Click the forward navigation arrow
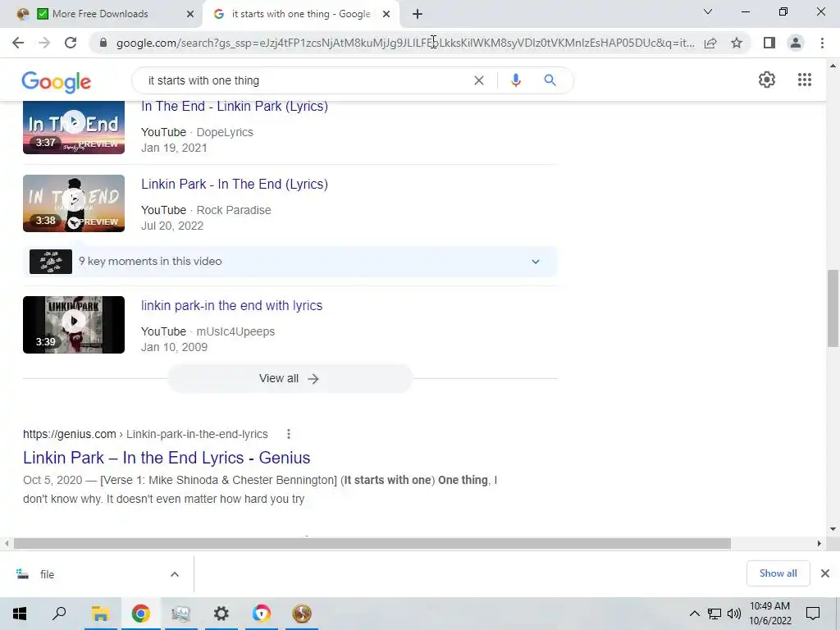 pos(44,43)
